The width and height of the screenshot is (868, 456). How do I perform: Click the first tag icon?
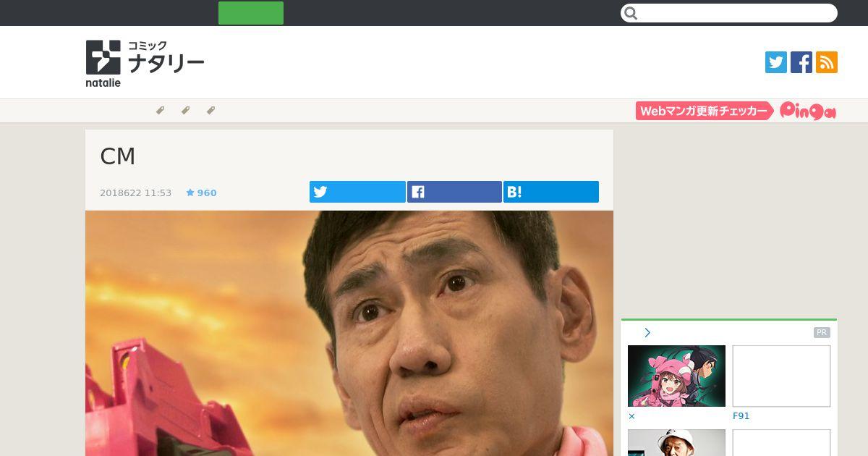point(161,111)
